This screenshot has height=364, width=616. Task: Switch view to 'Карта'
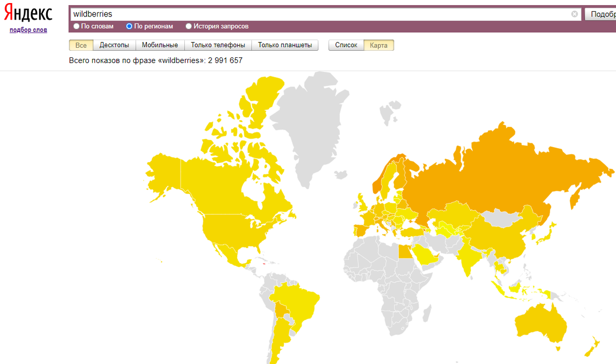point(379,45)
